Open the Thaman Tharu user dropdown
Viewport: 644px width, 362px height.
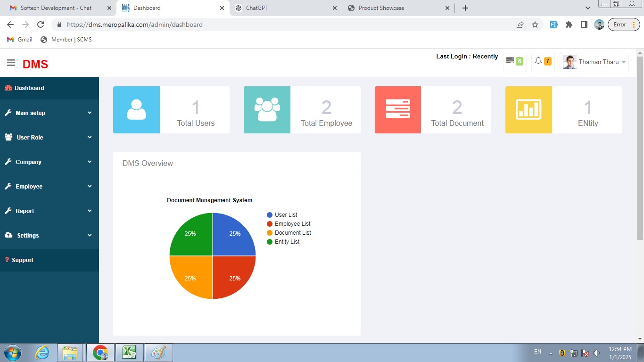[594, 62]
